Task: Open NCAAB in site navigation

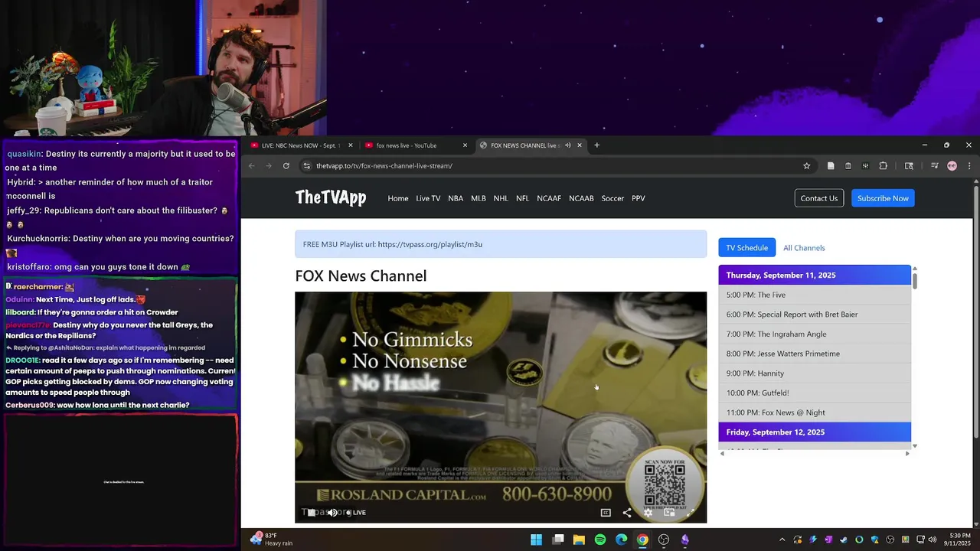Action: pos(581,198)
